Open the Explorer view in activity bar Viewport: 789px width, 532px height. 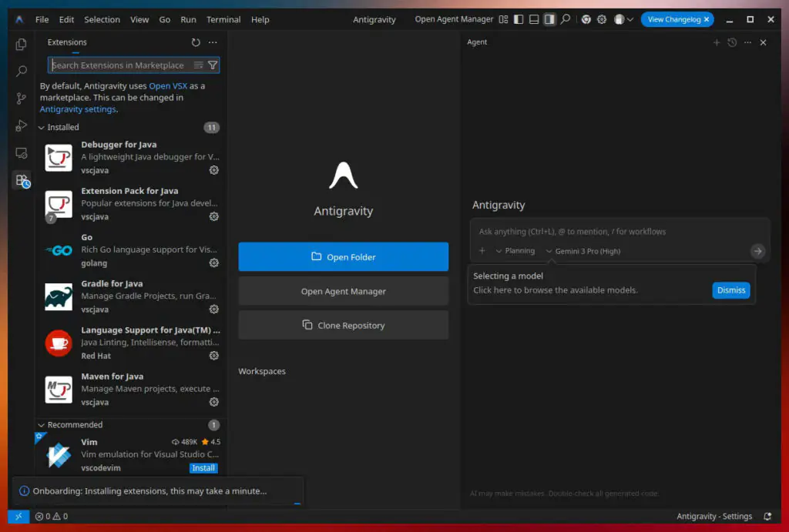[x=22, y=45]
